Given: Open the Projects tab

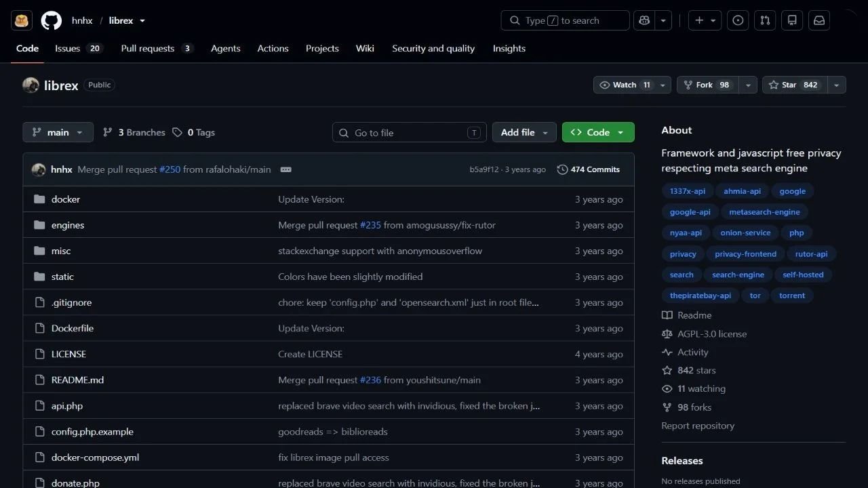Looking at the screenshot, I should [x=322, y=48].
